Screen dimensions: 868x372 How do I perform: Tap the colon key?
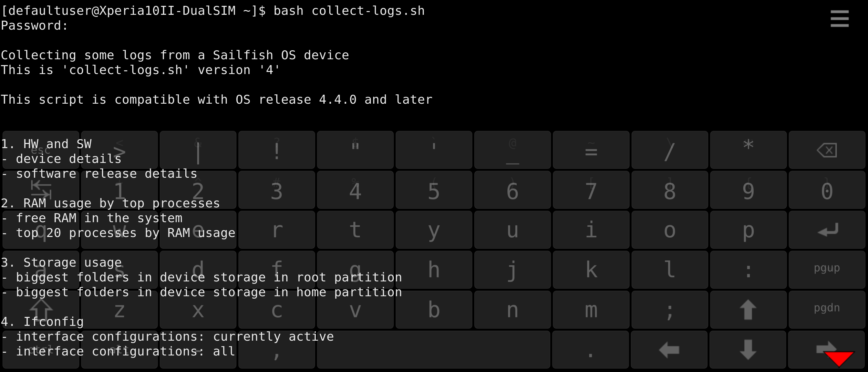pyautogui.click(x=748, y=270)
